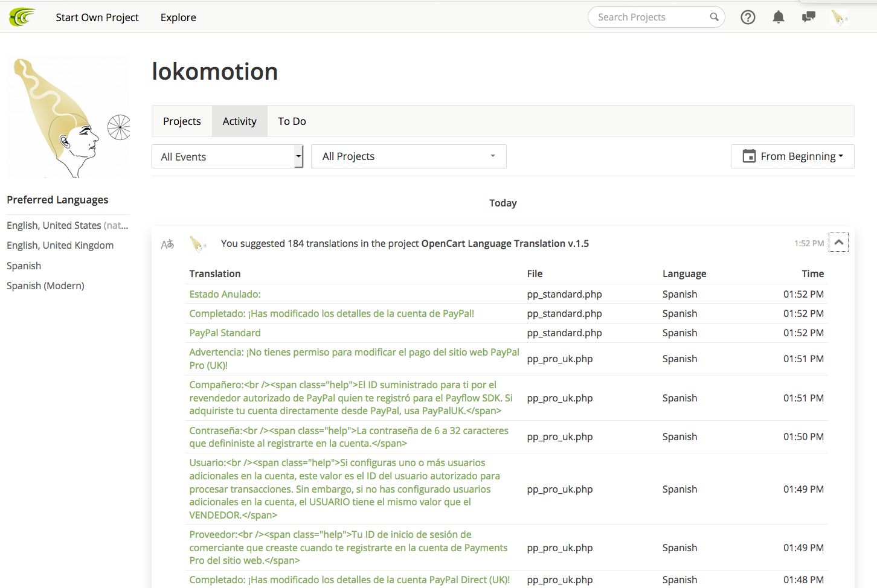Click the calendar icon in date filter
877x588 pixels.
[749, 156]
